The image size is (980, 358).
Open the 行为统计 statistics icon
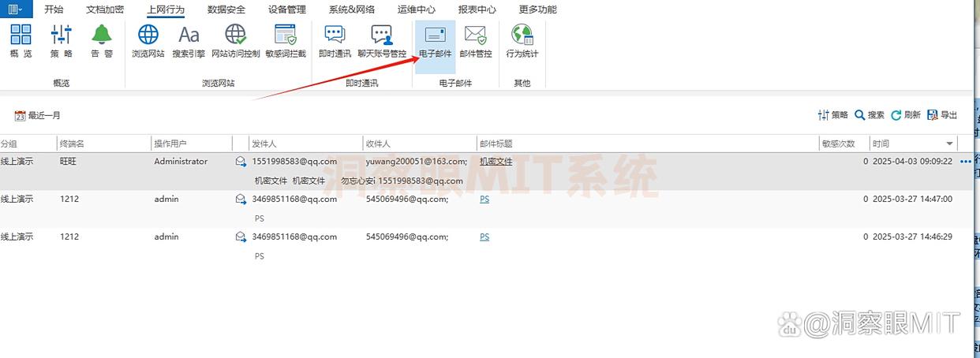[522, 40]
